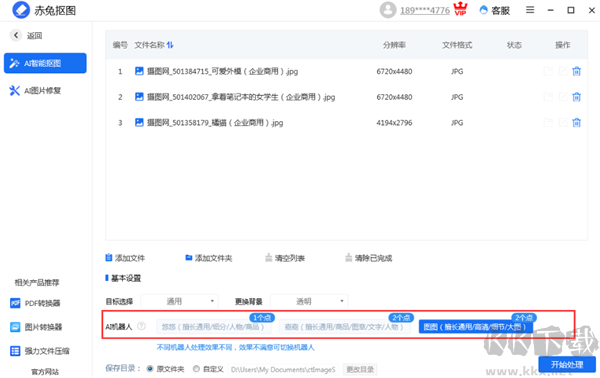Click image icon of 橘猫 file
This screenshot has height=378, width=600.
139,122
